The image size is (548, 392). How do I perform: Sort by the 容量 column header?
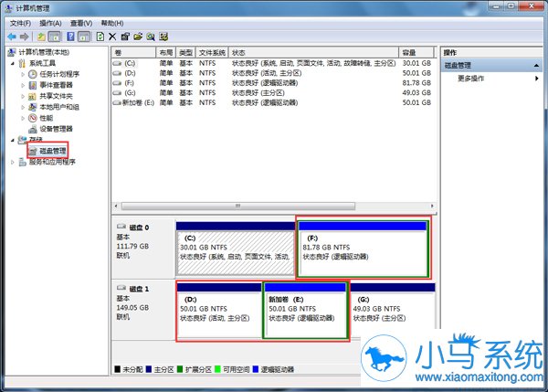(416, 53)
